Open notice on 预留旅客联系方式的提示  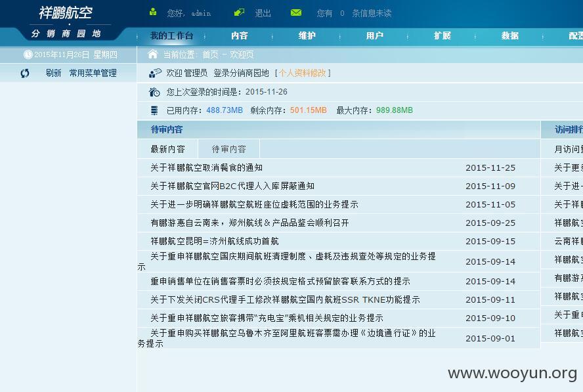(280, 281)
